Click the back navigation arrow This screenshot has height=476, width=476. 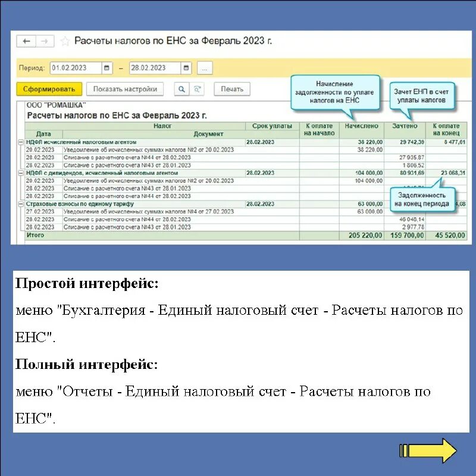tap(25, 40)
